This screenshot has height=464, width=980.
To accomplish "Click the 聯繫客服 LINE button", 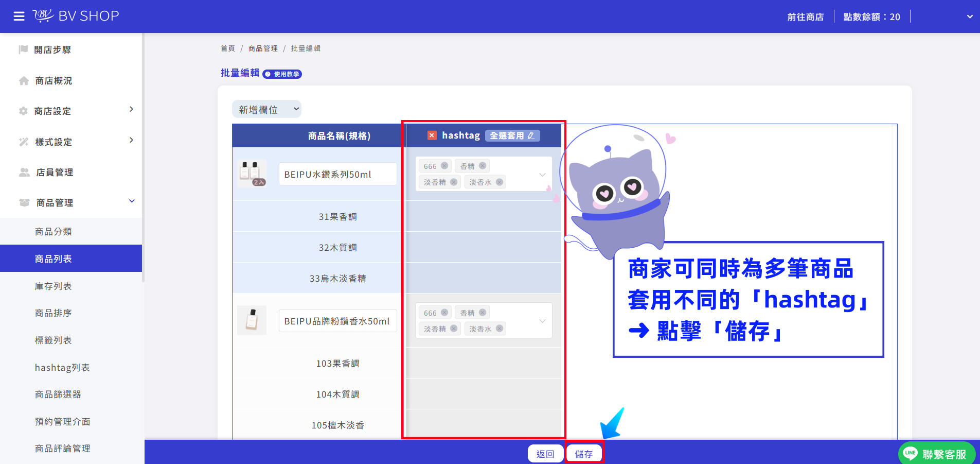I will point(936,454).
